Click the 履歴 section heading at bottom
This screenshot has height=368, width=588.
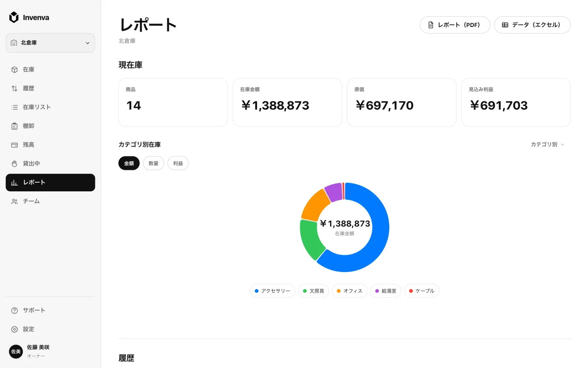(126, 358)
